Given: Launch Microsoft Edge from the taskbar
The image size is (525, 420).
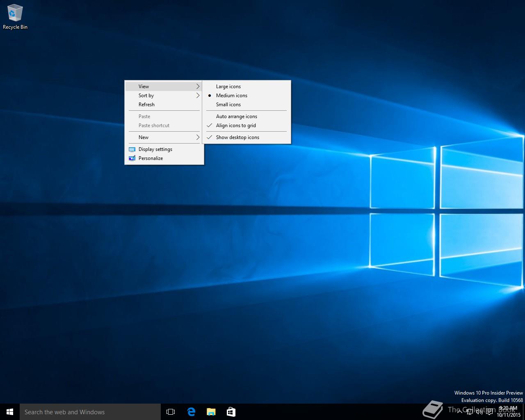Looking at the screenshot, I should tap(191, 412).
